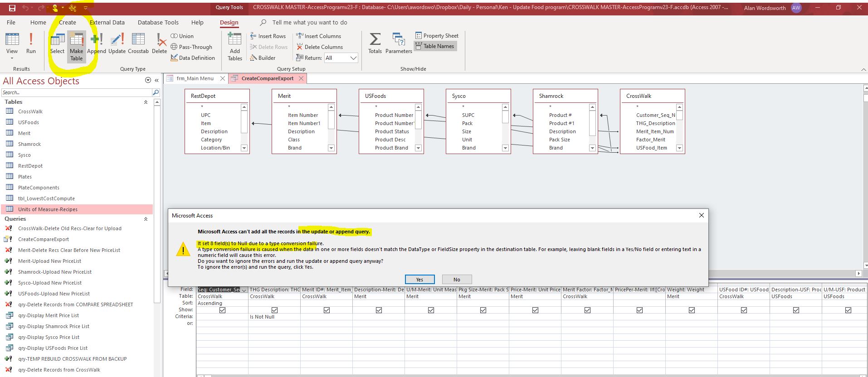Screen dimensions: 868x377
Task: Click Yes in the error dialog
Action: (x=419, y=280)
